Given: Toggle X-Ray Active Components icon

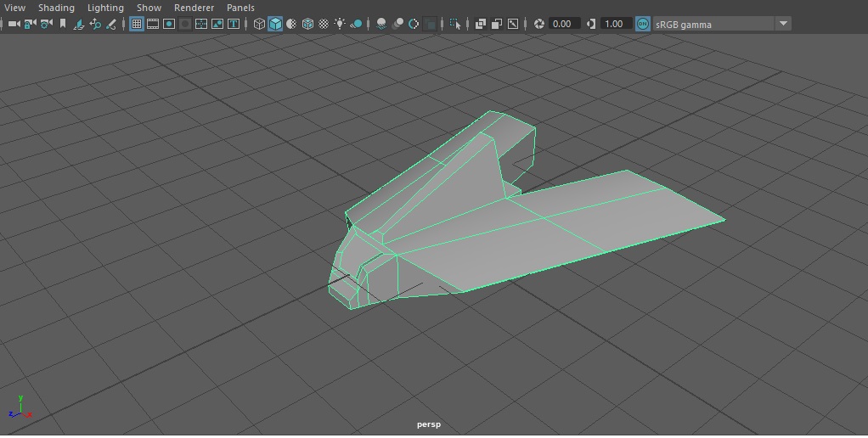Looking at the screenshot, I should point(497,24).
